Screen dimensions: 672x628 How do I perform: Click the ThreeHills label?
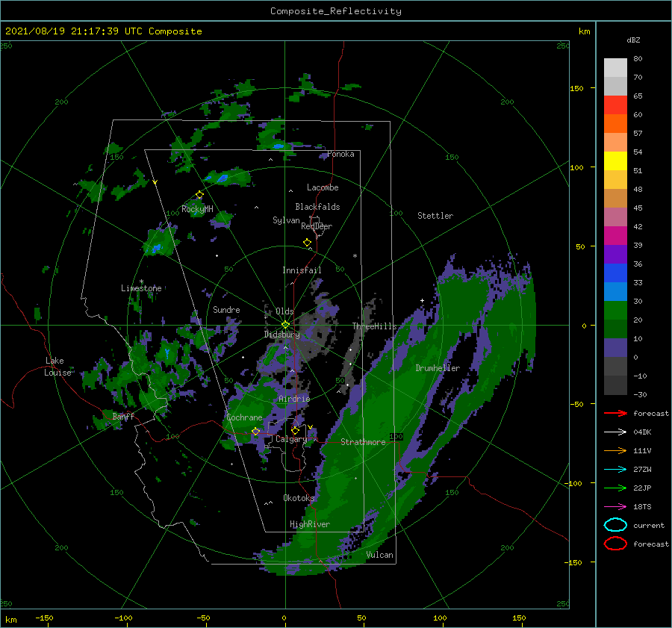[x=375, y=326]
